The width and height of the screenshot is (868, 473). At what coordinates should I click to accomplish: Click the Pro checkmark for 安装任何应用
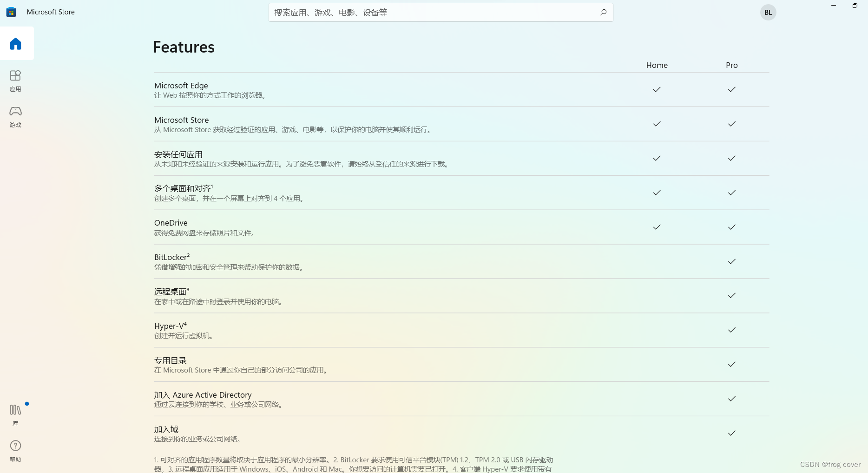(732, 158)
